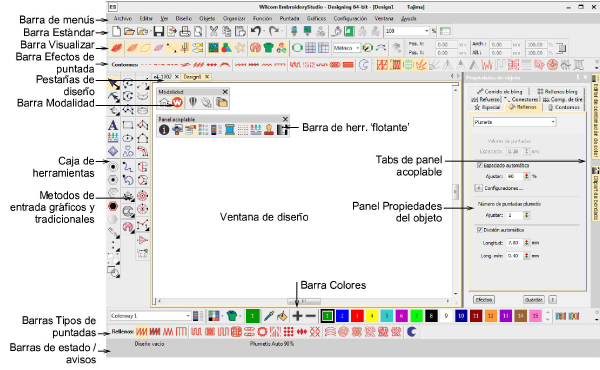The width and height of the screenshot is (600, 370).
Task: Adjust the Longitud spinner arrows
Action: (x=527, y=243)
